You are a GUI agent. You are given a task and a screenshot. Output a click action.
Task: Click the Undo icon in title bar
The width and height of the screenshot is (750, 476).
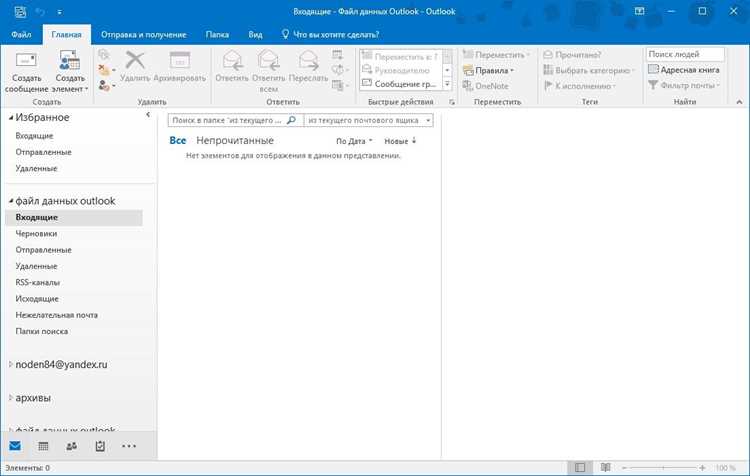pyautogui.click(x=40, y=11)
